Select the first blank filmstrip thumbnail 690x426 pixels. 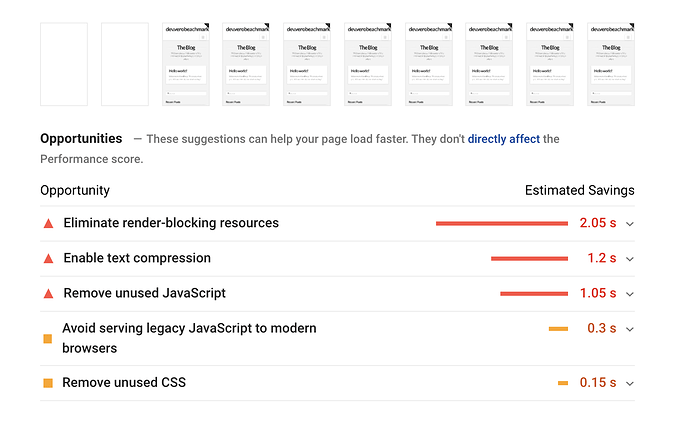point(64,64)
